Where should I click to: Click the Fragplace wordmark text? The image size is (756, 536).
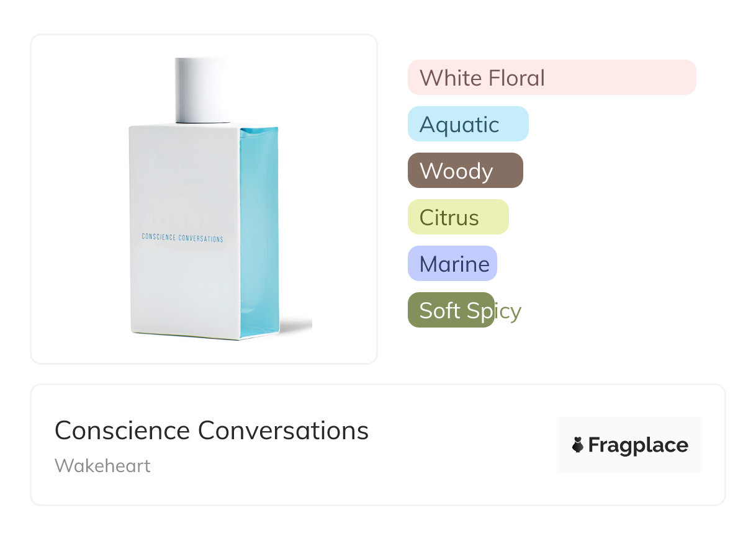pyautogui.click(x=638, y=445)
